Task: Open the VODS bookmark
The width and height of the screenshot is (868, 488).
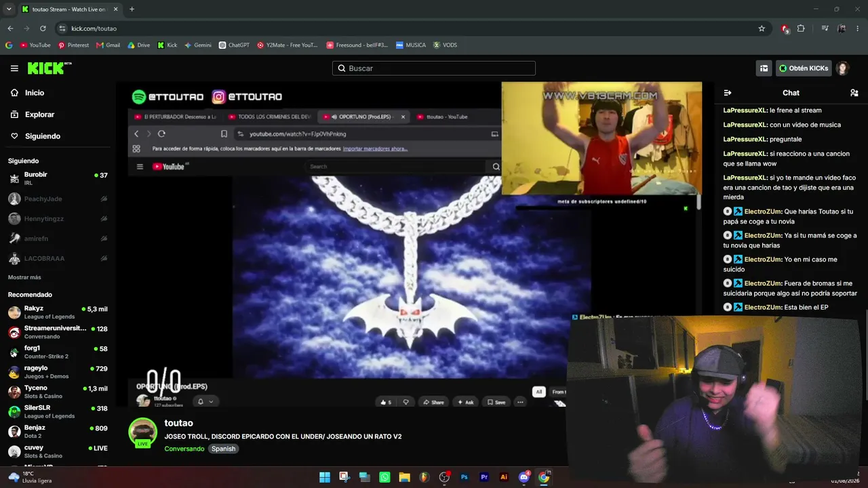Action: click(x=445, y=45)
